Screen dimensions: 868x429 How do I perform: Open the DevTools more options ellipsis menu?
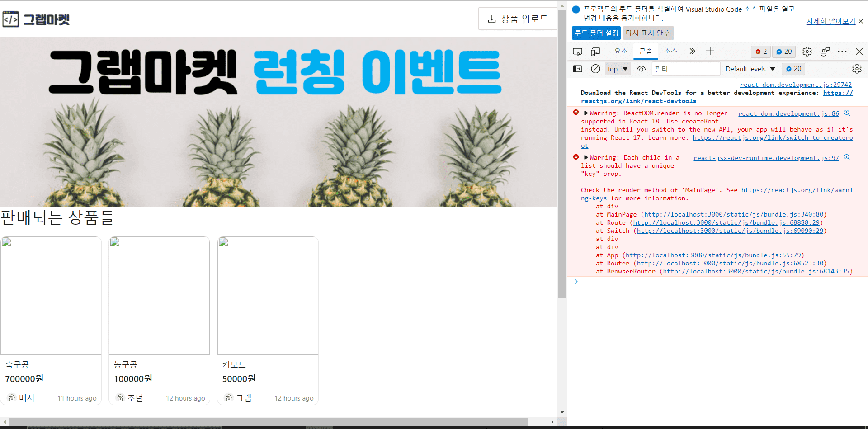pos(842,52)
